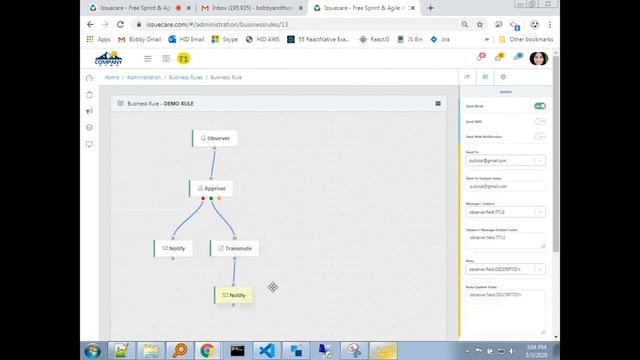Open the Send To dropdown
Screen dimensions: 640x360
505,161
